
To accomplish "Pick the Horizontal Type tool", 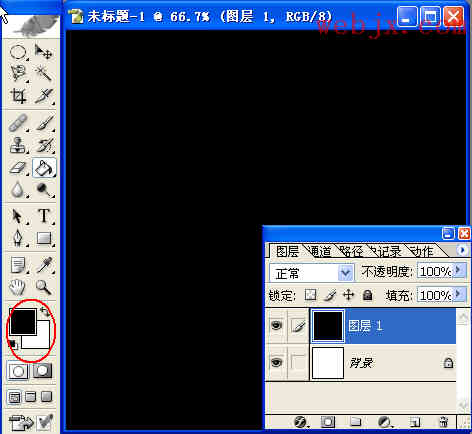I will click(44, 216).
